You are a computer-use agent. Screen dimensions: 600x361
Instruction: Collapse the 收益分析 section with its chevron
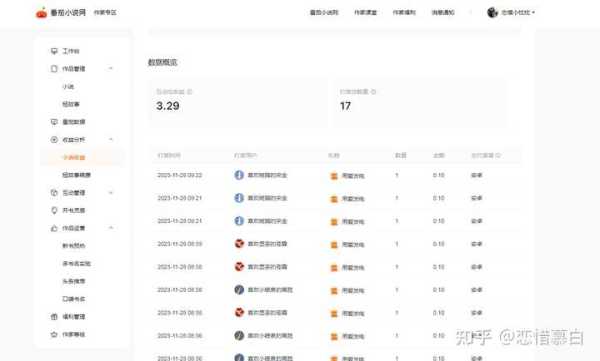point(111,139)
